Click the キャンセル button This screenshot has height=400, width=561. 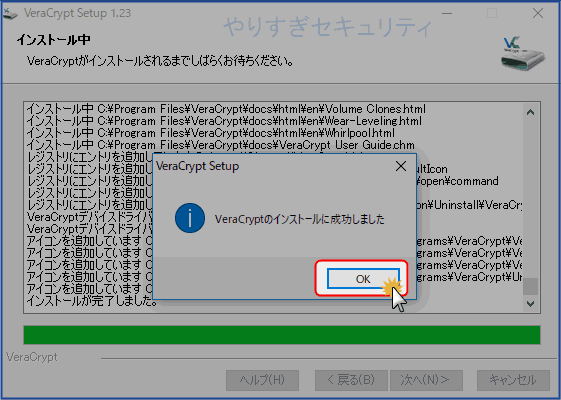513,380
